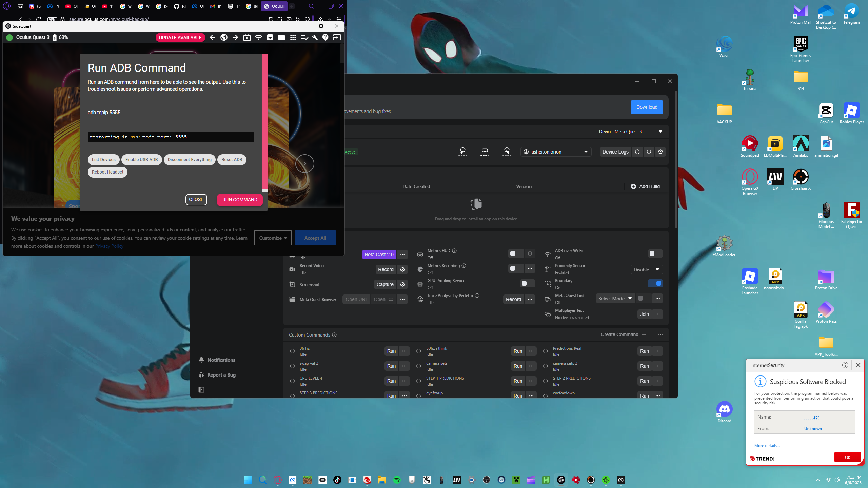Click the browser address bar URL
This screenshot has width=868, height=488.
click(x=109, y=19)
